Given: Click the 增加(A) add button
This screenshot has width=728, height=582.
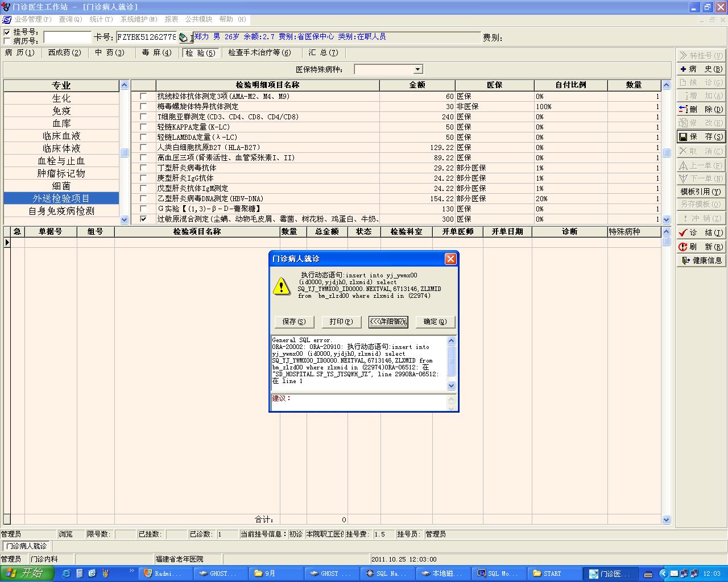Looking at the screenshot, I should coord(701,96).
